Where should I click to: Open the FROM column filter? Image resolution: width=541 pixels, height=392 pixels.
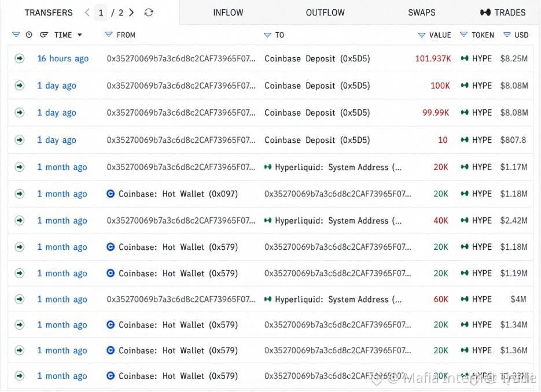[x=109, y=35]
